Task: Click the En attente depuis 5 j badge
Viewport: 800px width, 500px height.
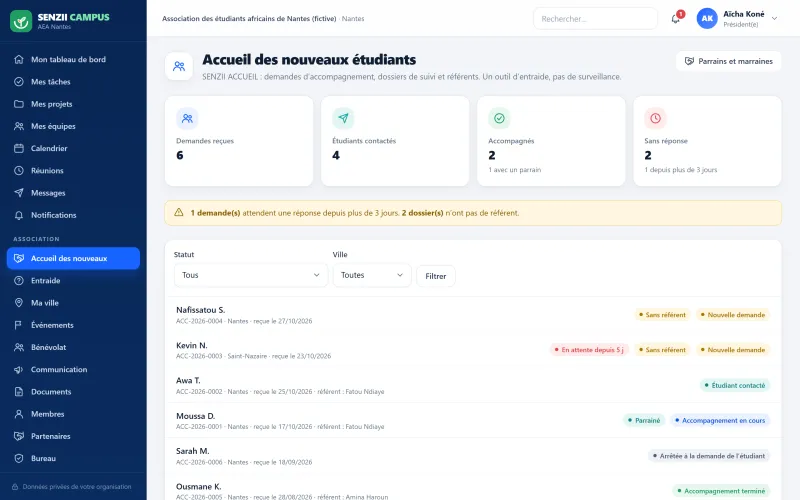Action: point(589,350)
